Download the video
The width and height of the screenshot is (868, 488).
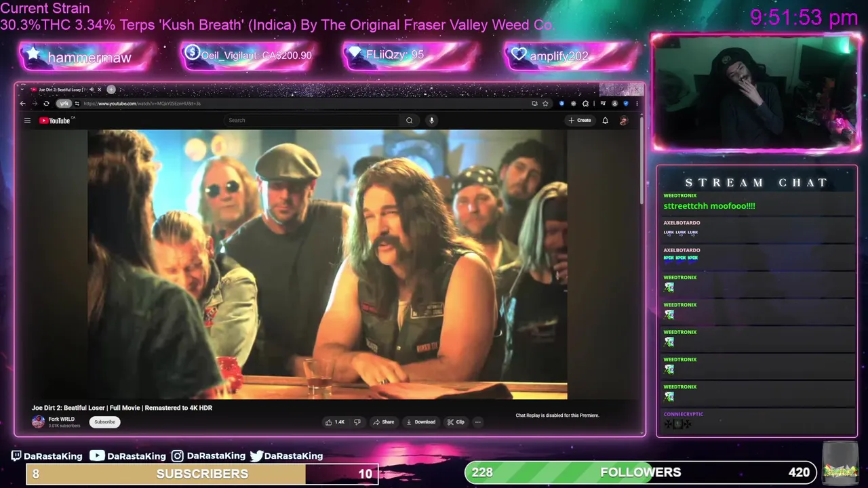pos(420,422)
